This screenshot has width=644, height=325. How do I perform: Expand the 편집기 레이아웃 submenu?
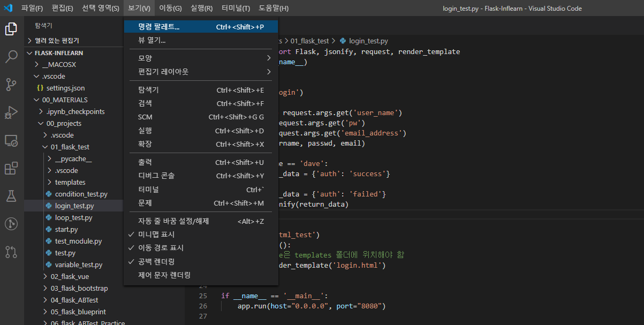tap(201, 71)
